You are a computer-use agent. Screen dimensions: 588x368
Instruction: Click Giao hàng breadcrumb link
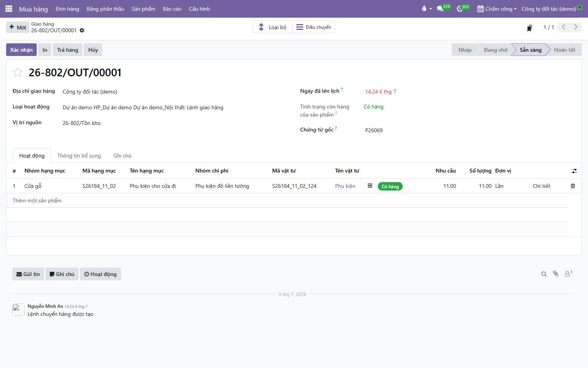[x=42, y=24]
